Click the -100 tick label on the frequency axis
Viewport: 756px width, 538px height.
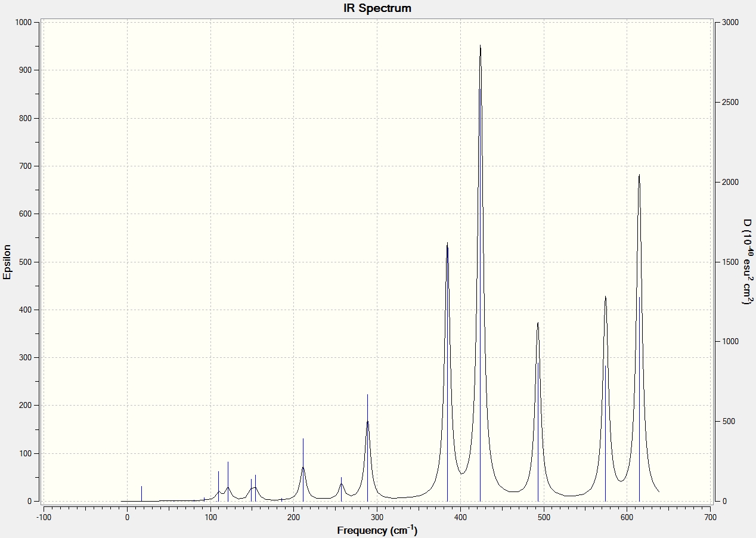click(x=44, y=517)
